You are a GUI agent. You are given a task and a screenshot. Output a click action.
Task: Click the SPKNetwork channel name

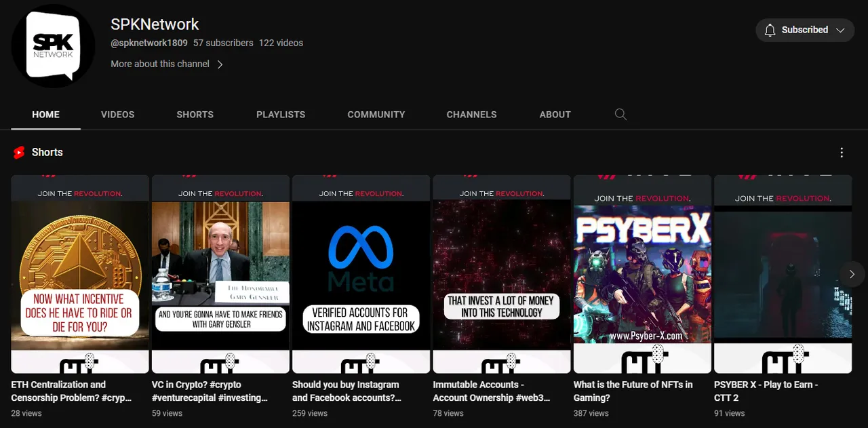pyautogui.click(x=155, y=24)
